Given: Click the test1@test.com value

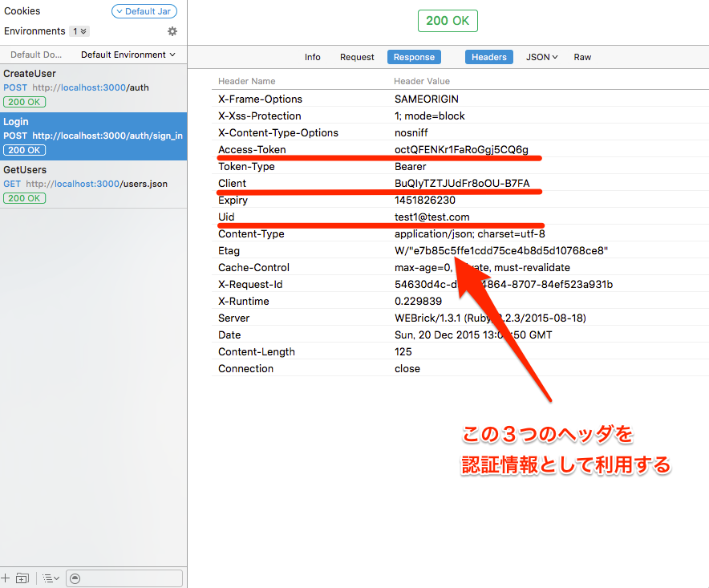Looking at the screenshot, I should [x=431, y=217].
